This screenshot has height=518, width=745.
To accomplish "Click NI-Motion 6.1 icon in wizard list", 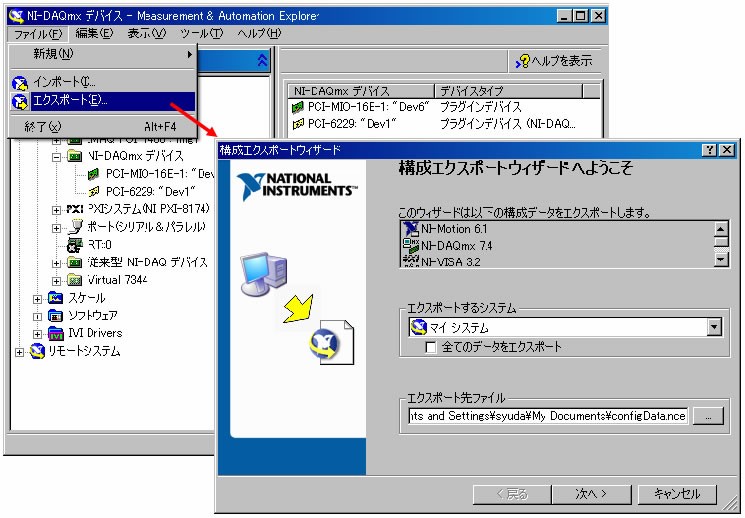I will pyautogui.click(x=411, y=229).
